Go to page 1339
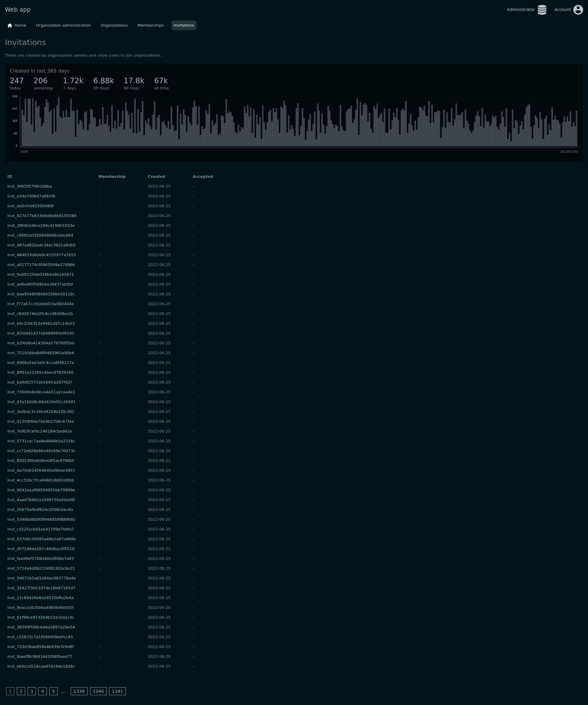588x705 pixels. point(79,691)
